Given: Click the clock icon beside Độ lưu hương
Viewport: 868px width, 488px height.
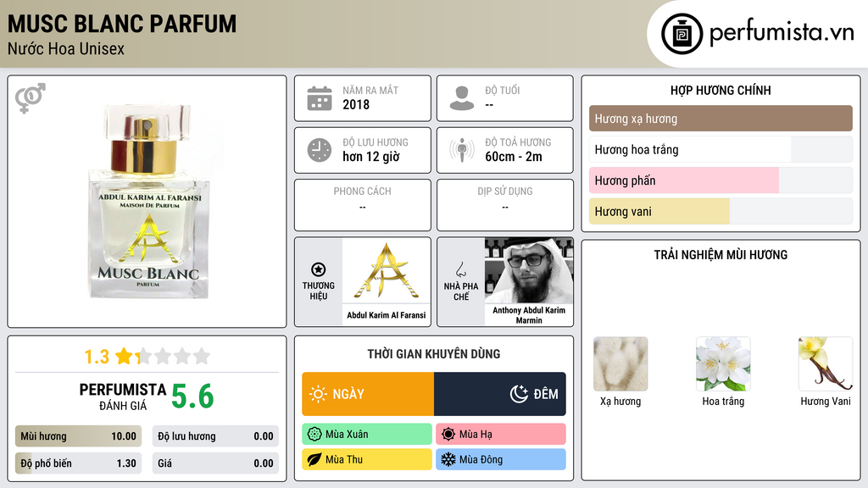Looking at the screenshot, I should (320, 150).
